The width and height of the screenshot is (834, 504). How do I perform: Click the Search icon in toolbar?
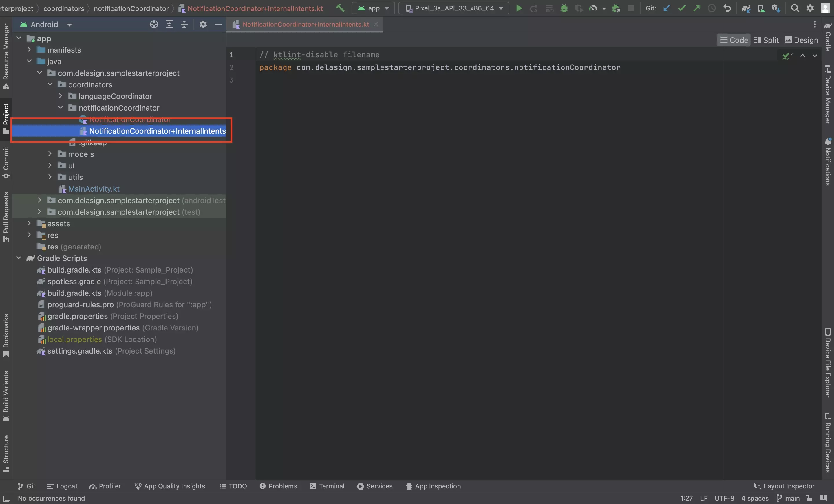pos(795,8)
